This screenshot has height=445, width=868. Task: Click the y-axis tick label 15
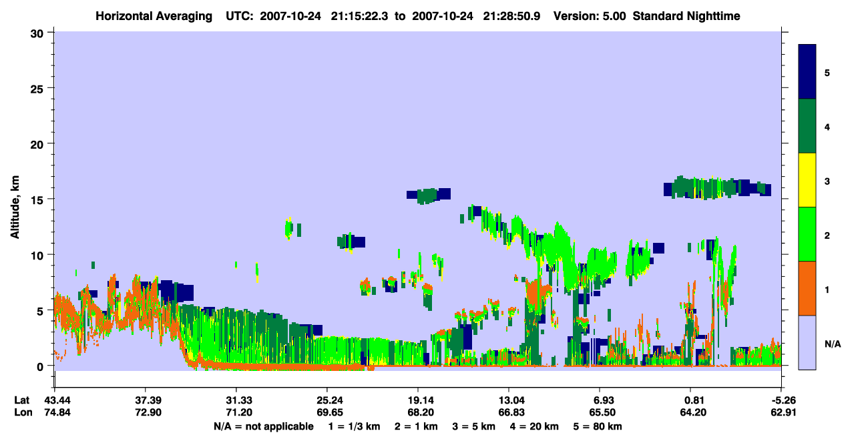(x=38, y=199)
